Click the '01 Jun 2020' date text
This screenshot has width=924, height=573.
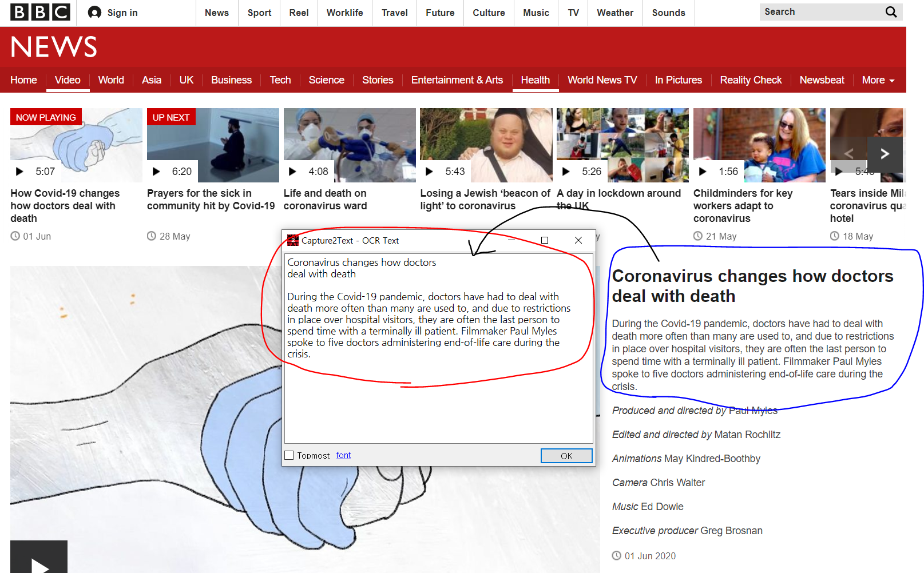click(x=650, y=556)
